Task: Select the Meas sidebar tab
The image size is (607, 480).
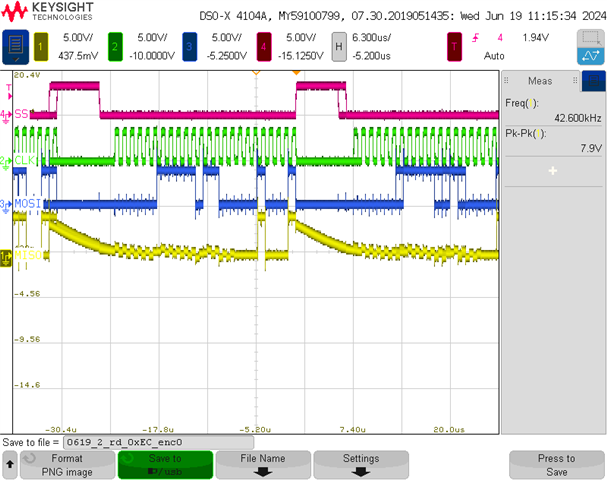Action: tap(540, 81)
